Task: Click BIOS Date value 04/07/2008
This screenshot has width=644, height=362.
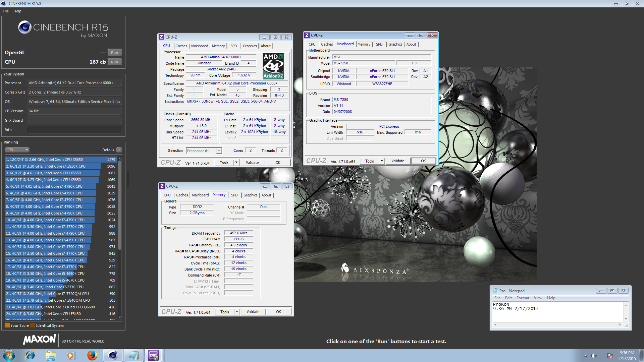Action: [x=382, y=112]
